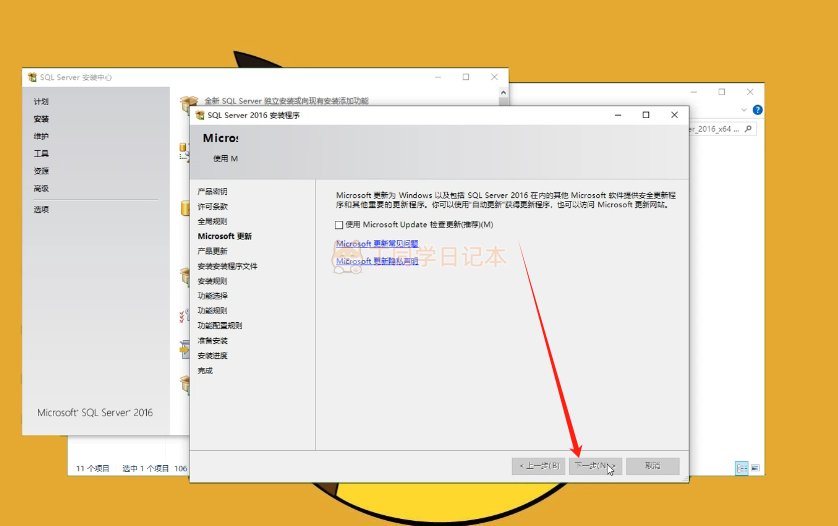Click the search magnifier in File Explorer
This screenshot has width=838, height=526.
tap(748, 129)
